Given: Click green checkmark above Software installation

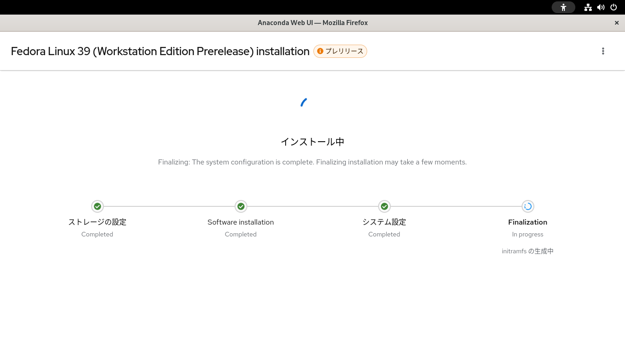Looking at the screenshot, I should 241,206.
